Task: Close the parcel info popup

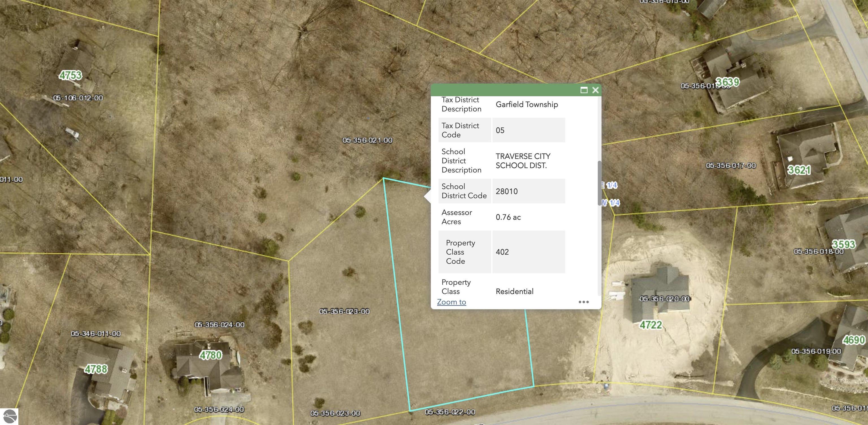Action: click(595, 90)
